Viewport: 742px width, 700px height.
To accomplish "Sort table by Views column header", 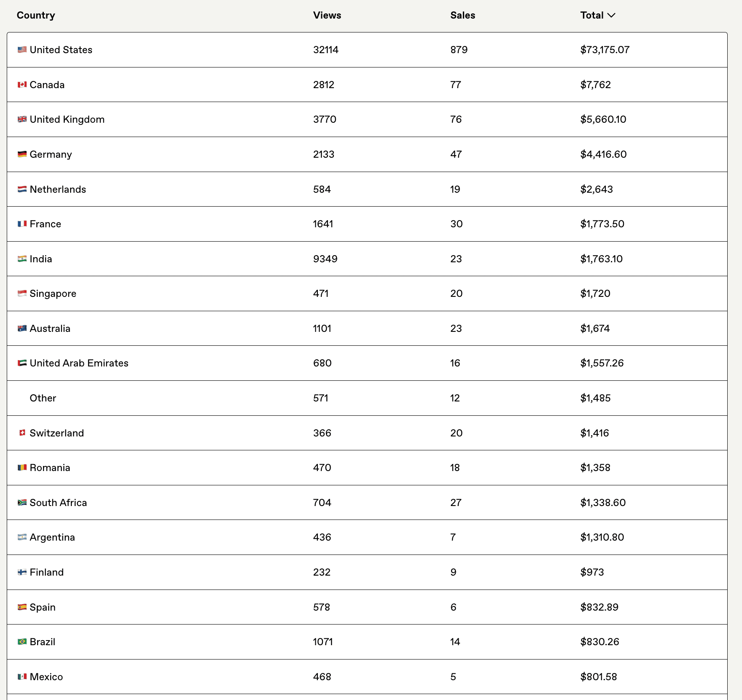I will 327,16.
